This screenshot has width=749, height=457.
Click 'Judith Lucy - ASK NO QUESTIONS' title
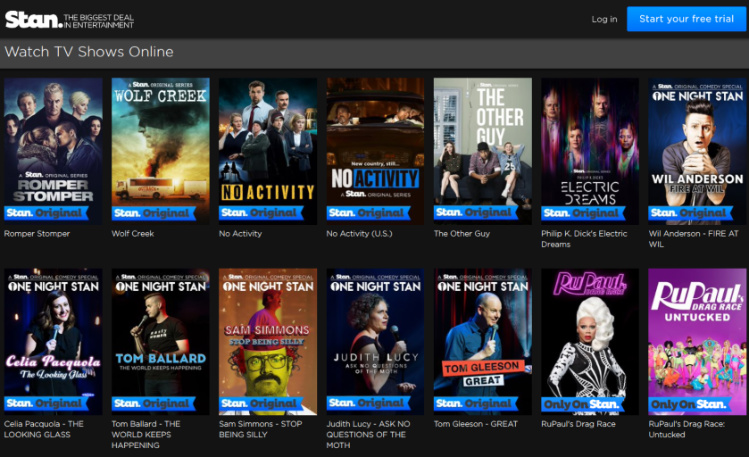tap(368, 434)
